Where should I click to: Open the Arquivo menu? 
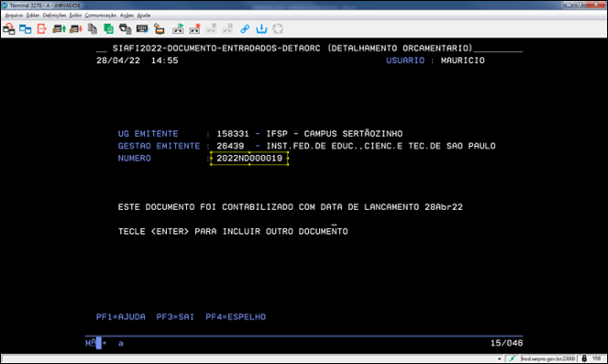tap(14, 16)
